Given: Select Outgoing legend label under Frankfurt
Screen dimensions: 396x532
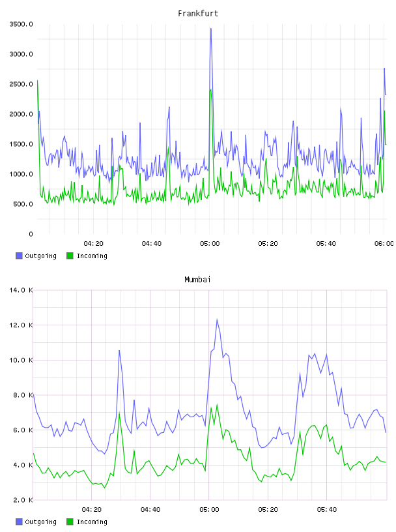Looking at the screenshot, I should (x=40, y=256).
